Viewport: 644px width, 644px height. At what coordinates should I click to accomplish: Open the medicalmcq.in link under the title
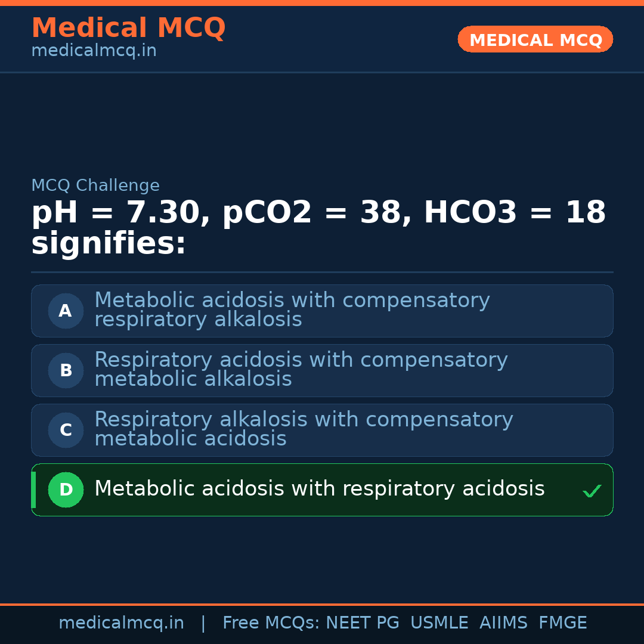point(94,51)
